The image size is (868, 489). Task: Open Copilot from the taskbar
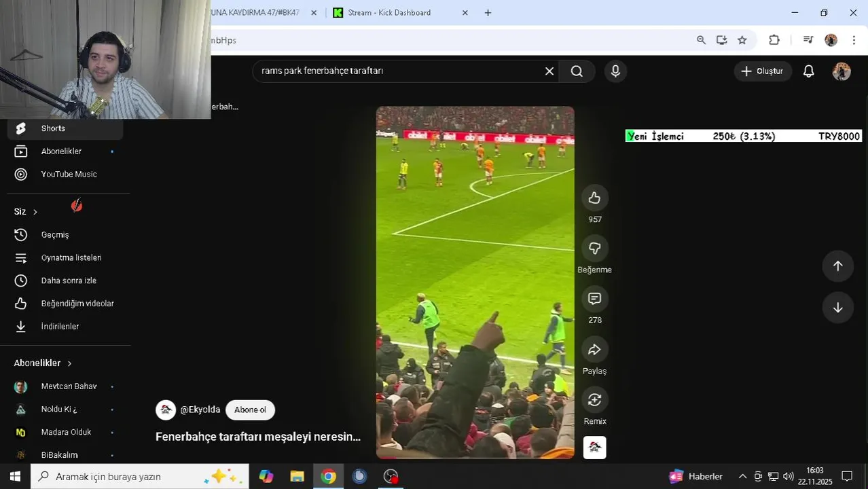point(266,476)
